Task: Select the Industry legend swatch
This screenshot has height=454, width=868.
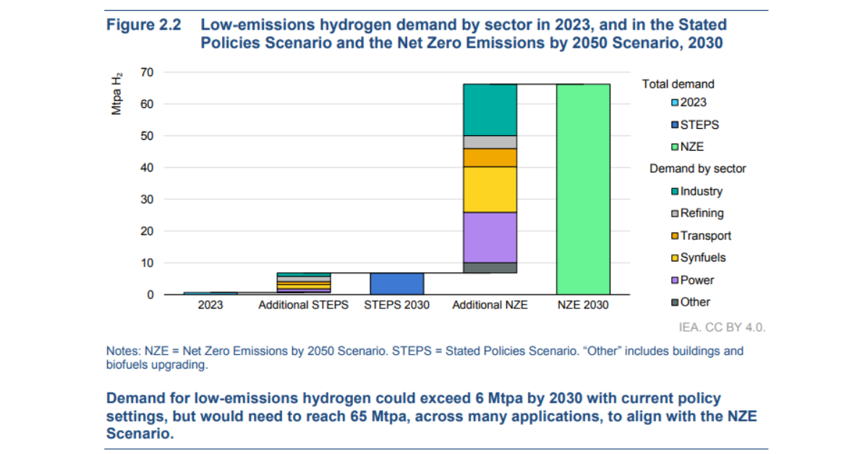Action: pos(676,192)
